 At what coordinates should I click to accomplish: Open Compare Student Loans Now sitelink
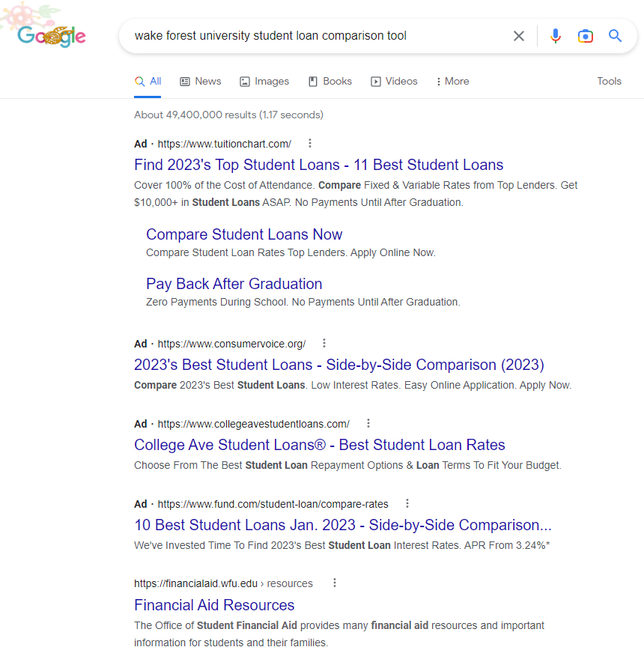click(x=244, y=234)
